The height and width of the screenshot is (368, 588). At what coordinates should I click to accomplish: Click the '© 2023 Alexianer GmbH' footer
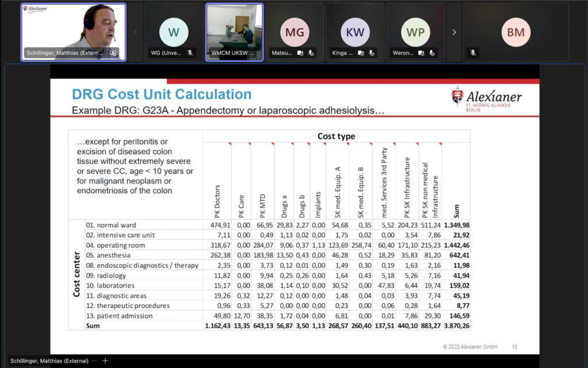tap(470, 347)
